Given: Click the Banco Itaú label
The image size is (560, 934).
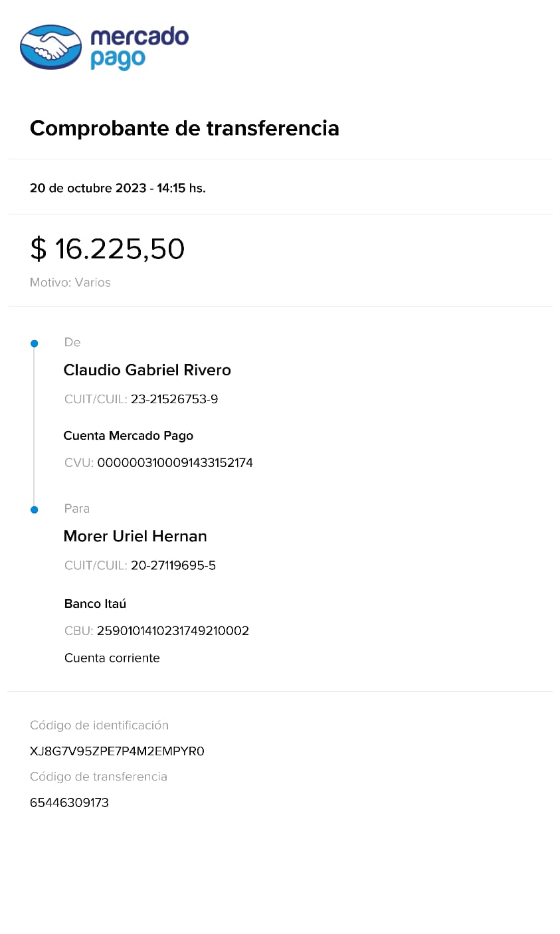Looking at the screenshot, I should pos(95,604).
